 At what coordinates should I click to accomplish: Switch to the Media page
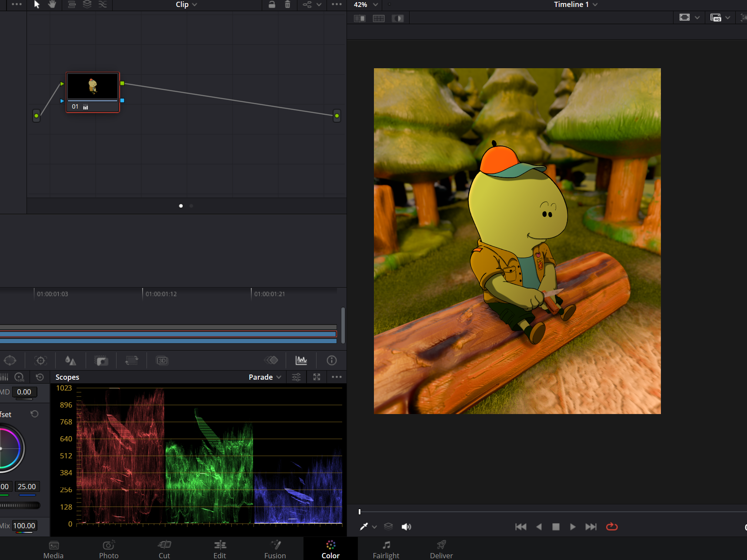(x=53, y=550)
